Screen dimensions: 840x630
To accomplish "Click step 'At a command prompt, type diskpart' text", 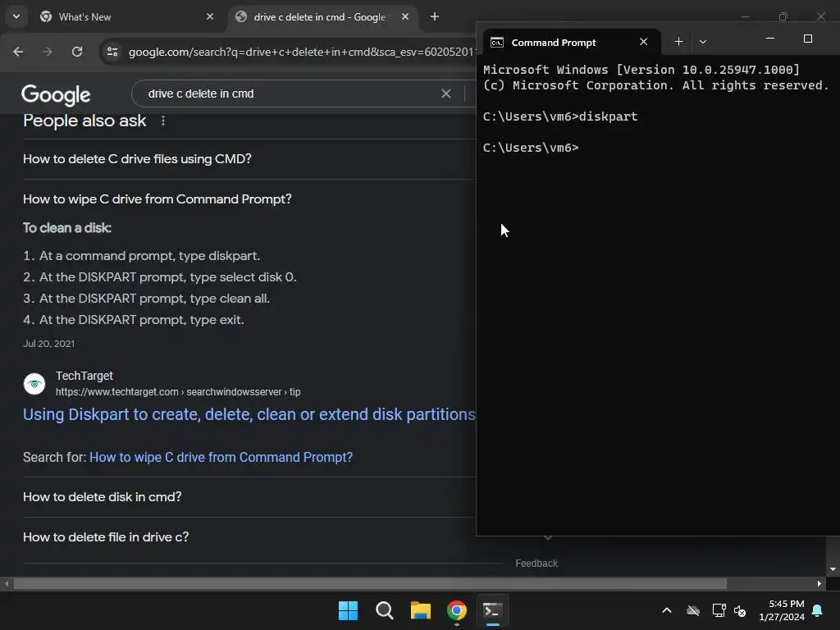I will [149, 256].
